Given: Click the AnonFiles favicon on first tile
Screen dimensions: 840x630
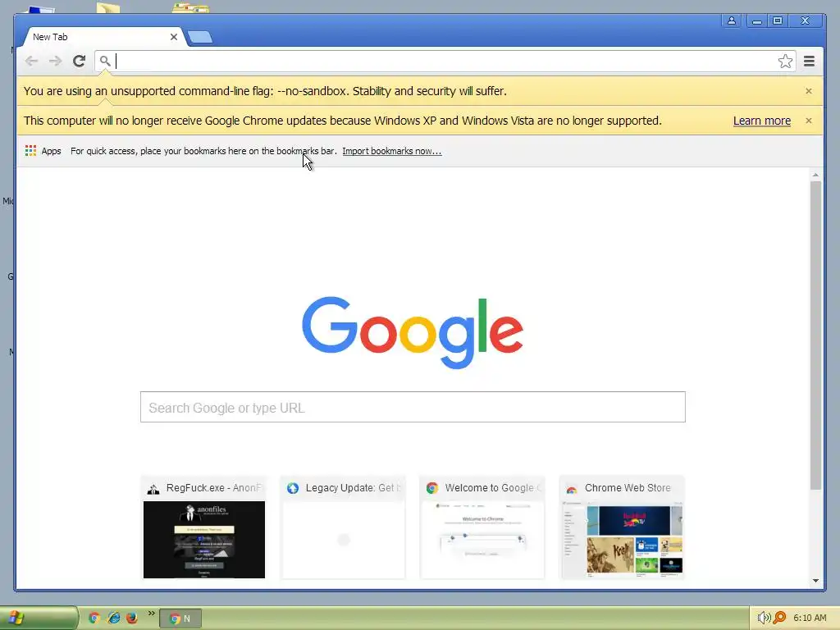Looking at the screenshot, I should (x=153, y=489).
